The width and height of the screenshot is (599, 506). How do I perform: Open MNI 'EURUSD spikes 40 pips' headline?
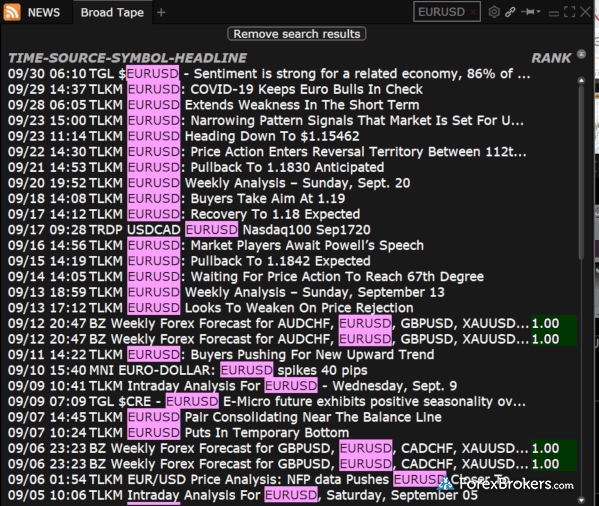pos(188,370)
